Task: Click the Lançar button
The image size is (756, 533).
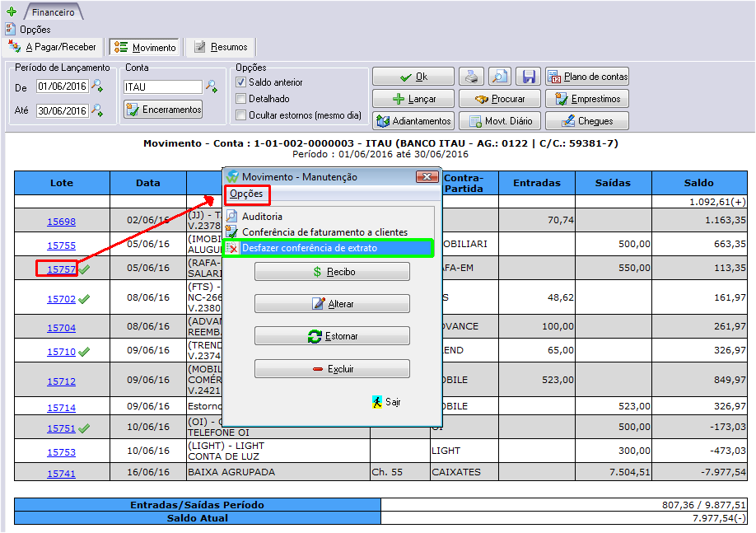Action: (x=413, y=99)
